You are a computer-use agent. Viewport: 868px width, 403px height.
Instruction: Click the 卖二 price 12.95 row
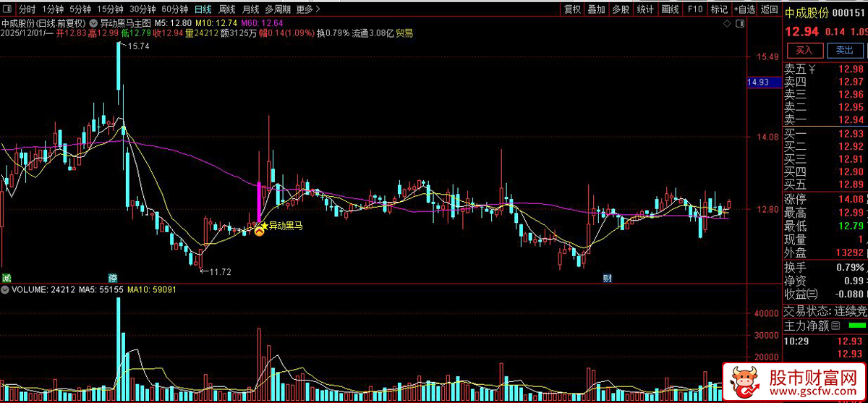click(825, 108)
